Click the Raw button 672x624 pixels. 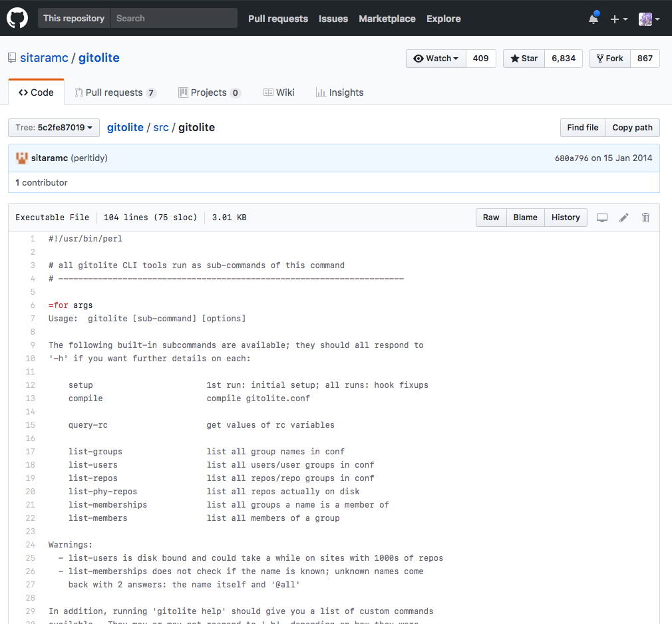pyautogui.click(x=491, y=218)
